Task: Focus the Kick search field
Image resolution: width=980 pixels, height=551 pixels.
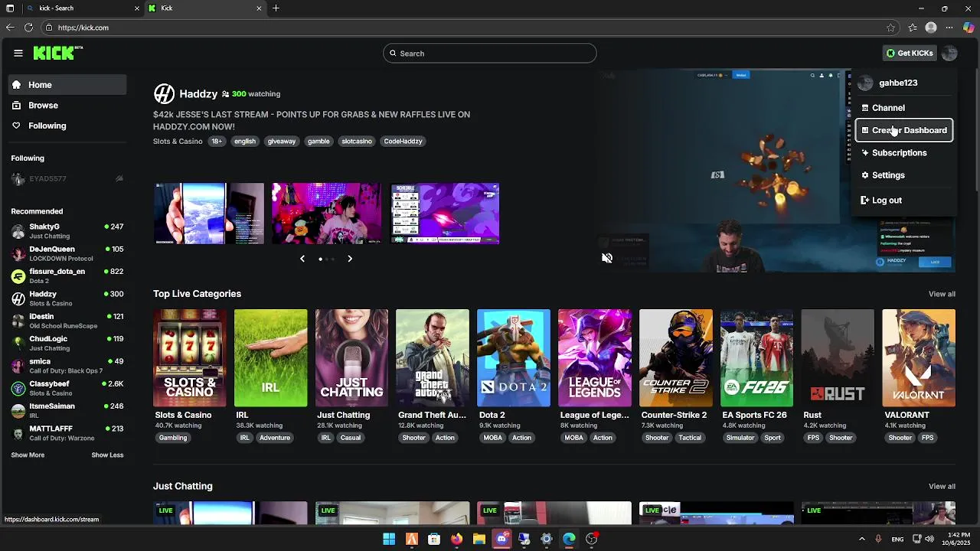Action: [490, 54]
